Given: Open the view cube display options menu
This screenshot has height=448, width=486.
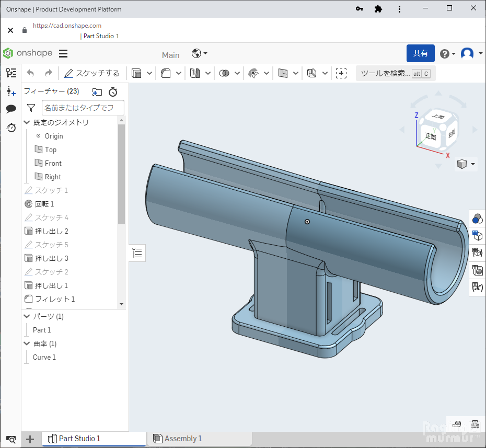Looking at the screenshot, I should click(x=466, y=164).
